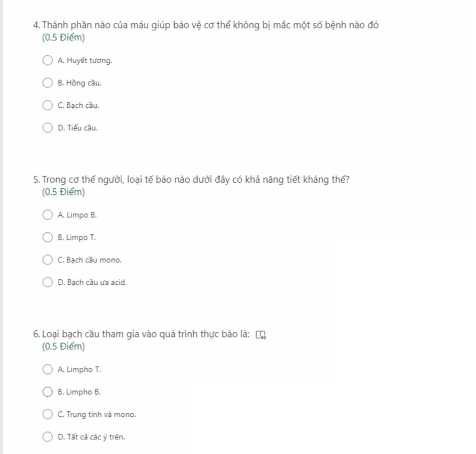
Task: Click the 0.5 Điểm label under question 5
Action: coord(63,192)
